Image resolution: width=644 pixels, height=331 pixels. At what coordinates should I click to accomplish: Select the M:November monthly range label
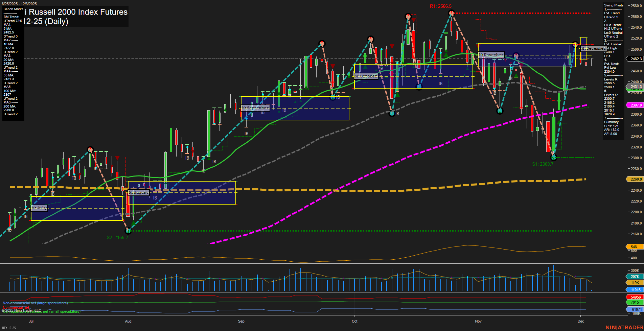tap(491, 55)
